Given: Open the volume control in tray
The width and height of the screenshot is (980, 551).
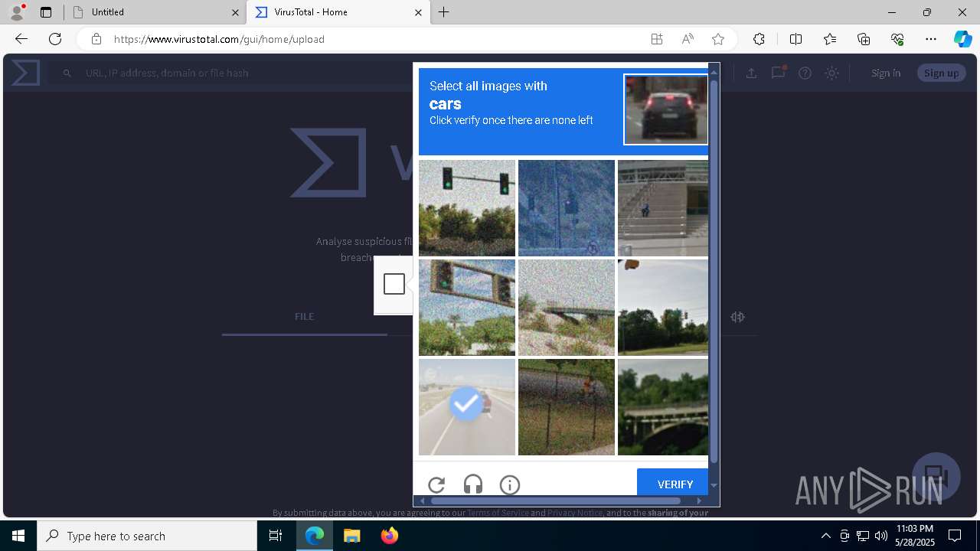Looking at the screenshot, I should (x=880, y=536).
